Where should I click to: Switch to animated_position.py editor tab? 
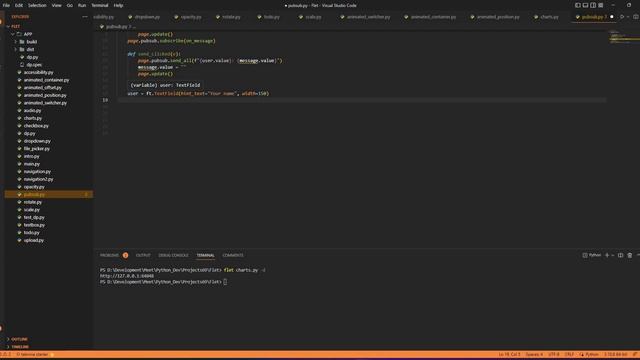point(498,17)
